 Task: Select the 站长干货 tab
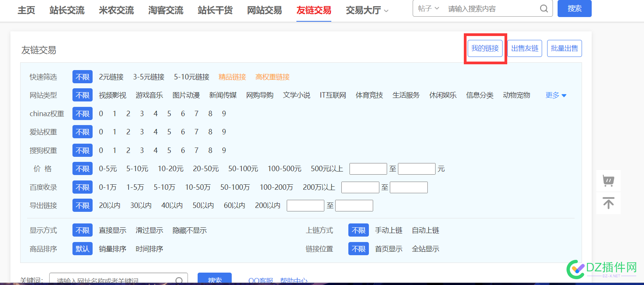[x=215, y=10]
